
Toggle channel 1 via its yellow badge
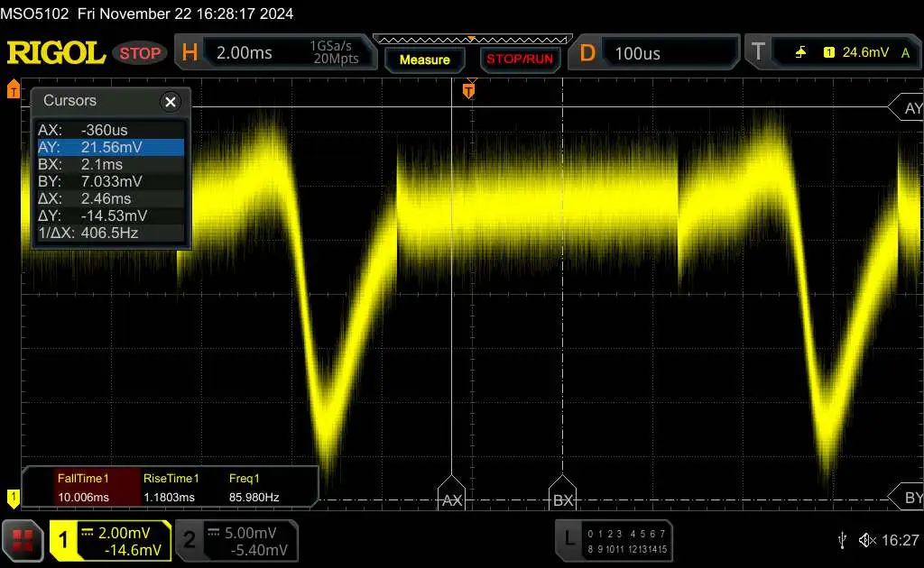[63, 540]
